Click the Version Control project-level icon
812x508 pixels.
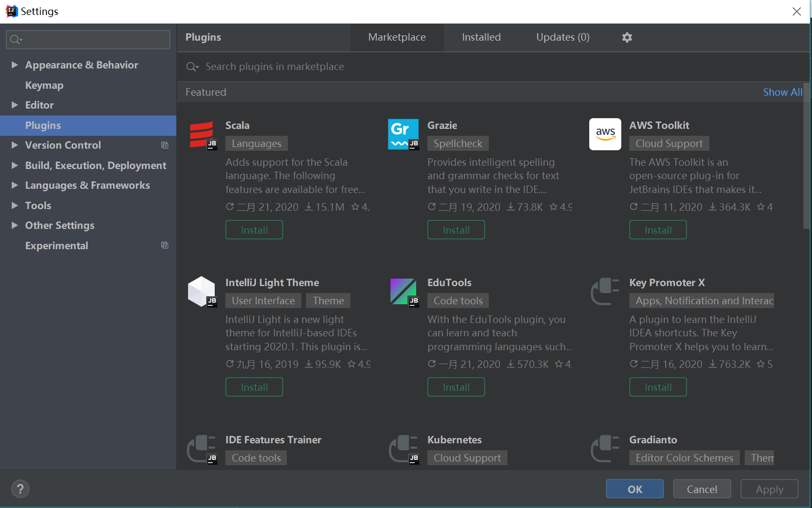[x=165, y=145]
